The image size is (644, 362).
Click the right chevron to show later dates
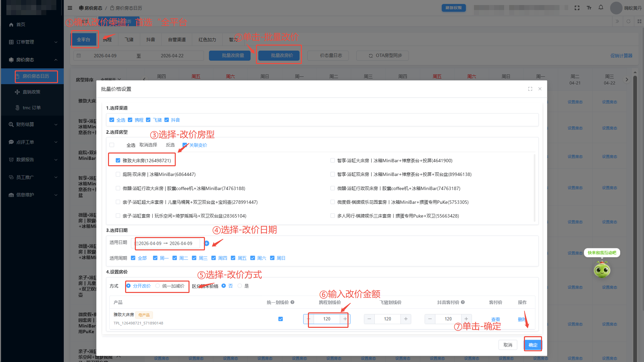(627, 79)
